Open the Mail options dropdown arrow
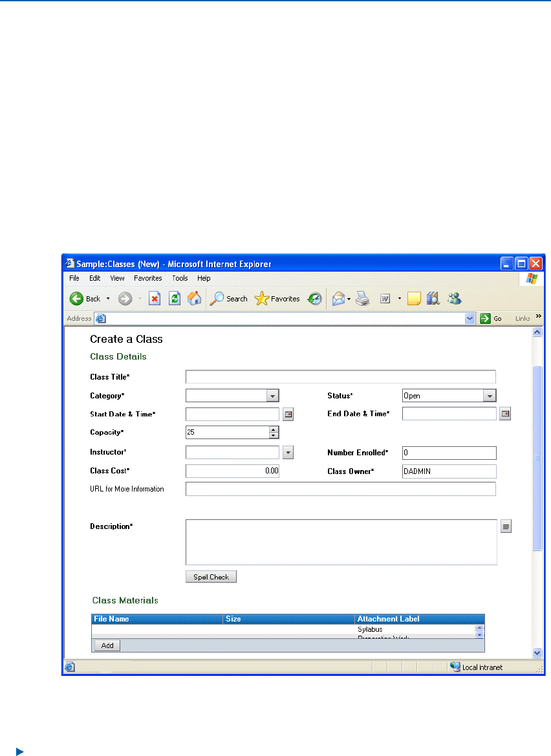This screenshot has height=756, width=551. (x=349, y=299)
